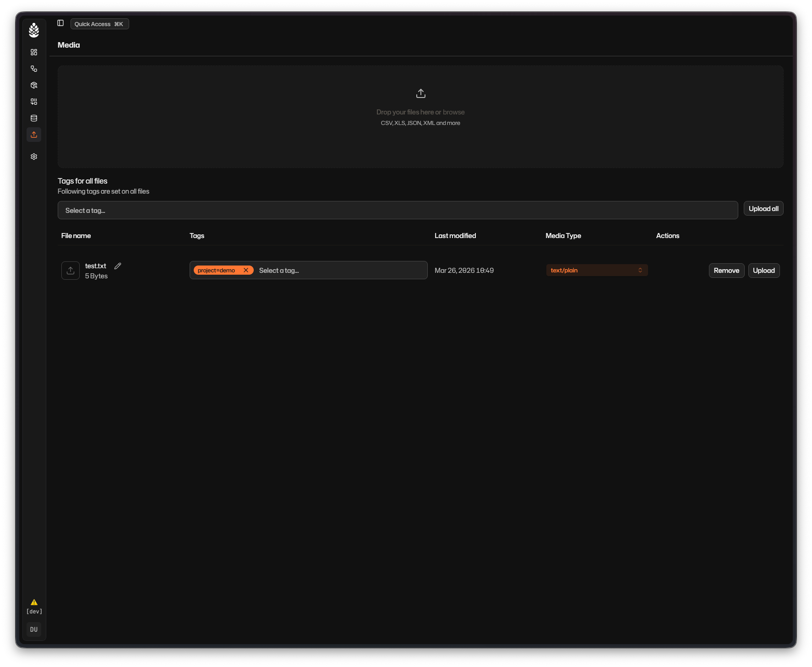Click the DU user avatar
The image size is (812, 667).
coord(34,629)
